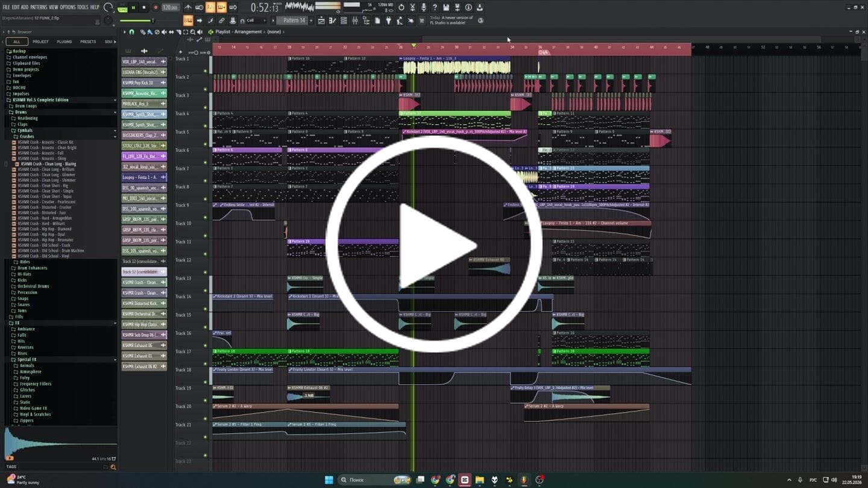Screen dimensions: 868x488
Task: Click the shopping cart icon
Action: [x=421, y=20]
